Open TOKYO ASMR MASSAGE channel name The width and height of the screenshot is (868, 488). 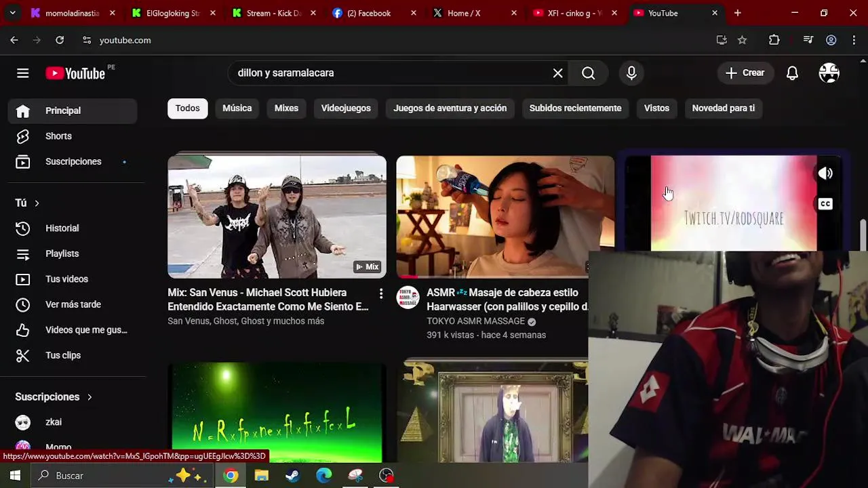(475, 321)
